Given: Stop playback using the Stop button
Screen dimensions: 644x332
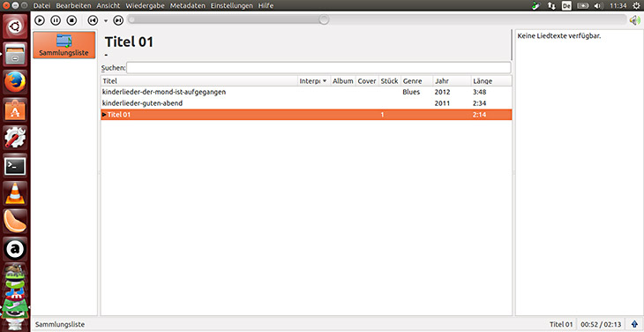Looking at the screenshot, I should click(71, 20).
